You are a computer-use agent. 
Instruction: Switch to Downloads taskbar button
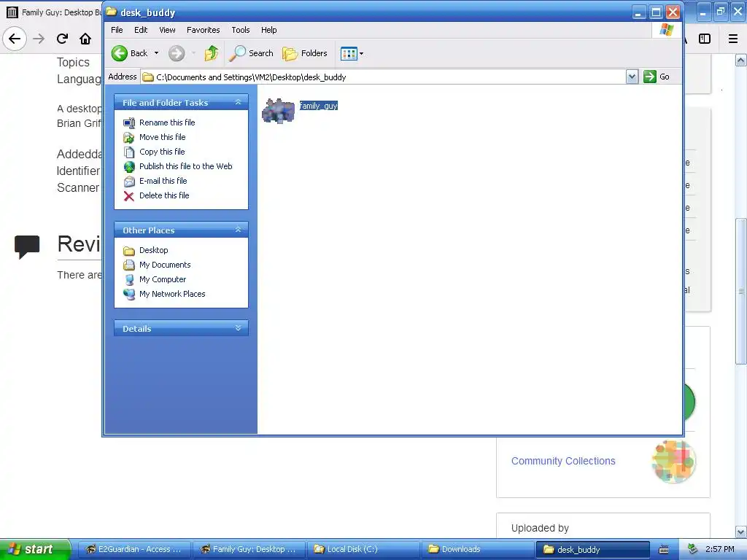(478, 550)
